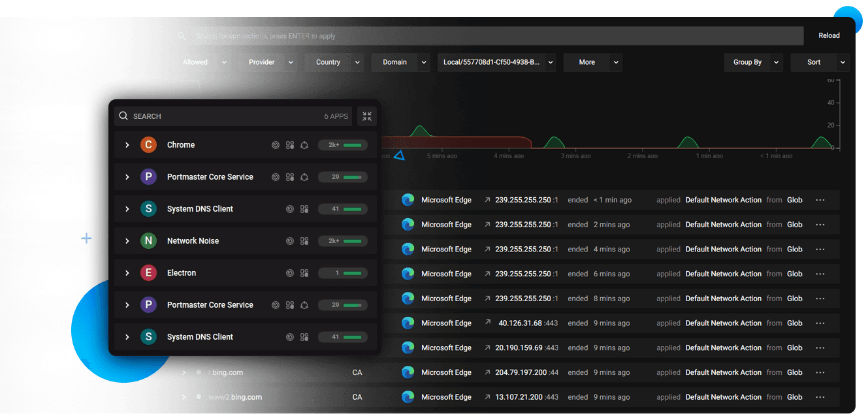Click the Edge icon beside 20.190.159.69 connection

tap(408, 347)
